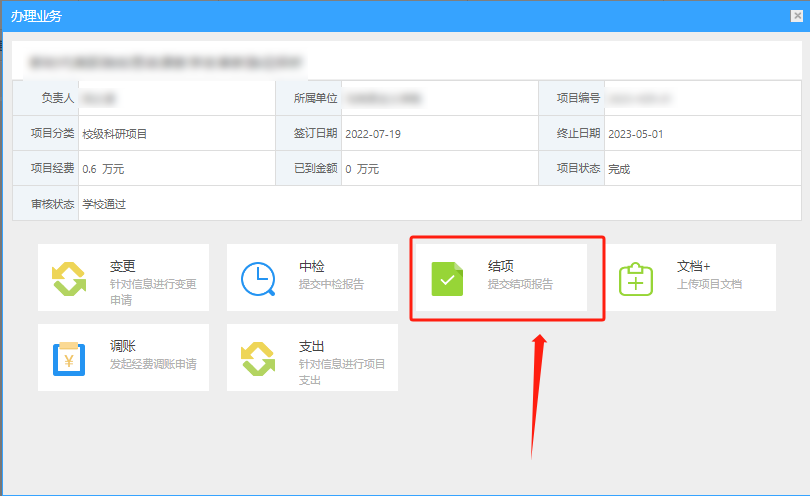Select the 校级科研项目 category value

(115, 134)
